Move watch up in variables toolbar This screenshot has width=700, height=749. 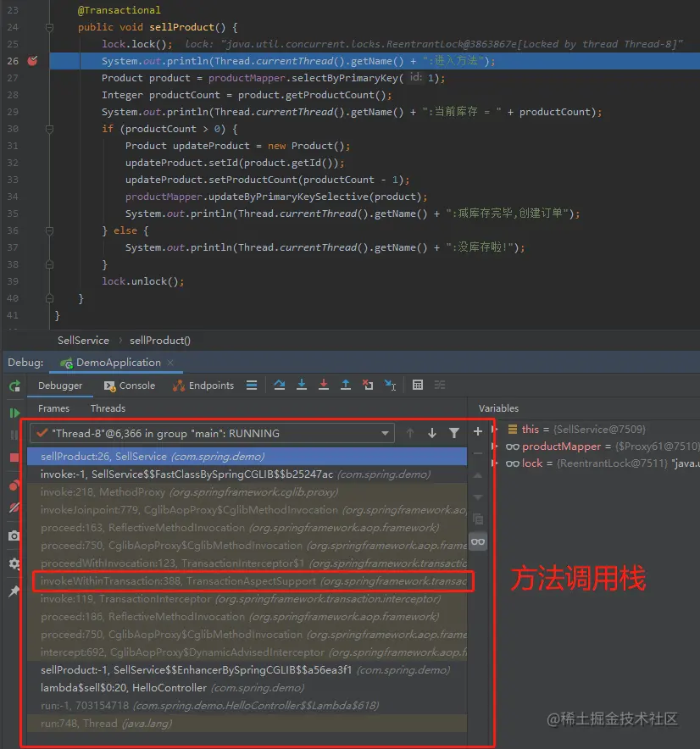tap(477, 476)
